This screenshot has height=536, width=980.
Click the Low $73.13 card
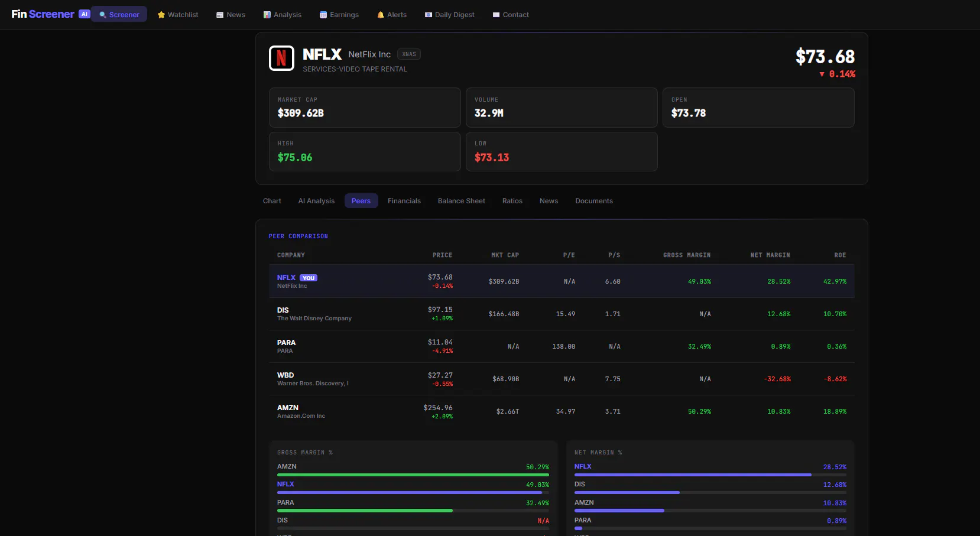(x=562, y=152)
